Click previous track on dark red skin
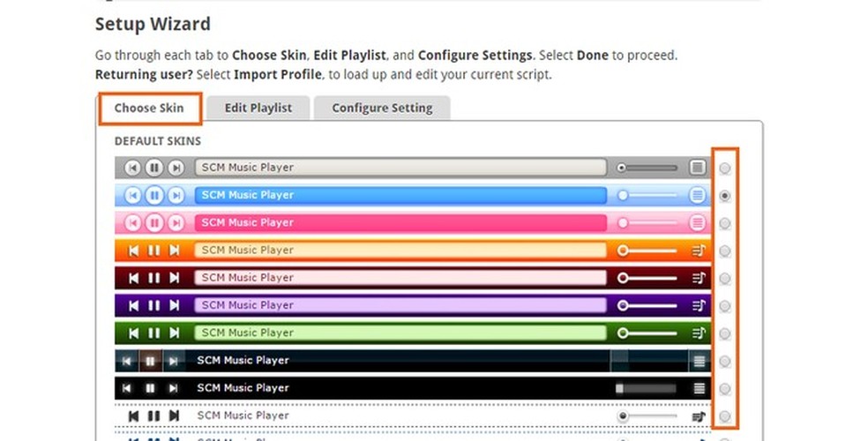Viewport: 868px width, 441px height. [133, 279]
